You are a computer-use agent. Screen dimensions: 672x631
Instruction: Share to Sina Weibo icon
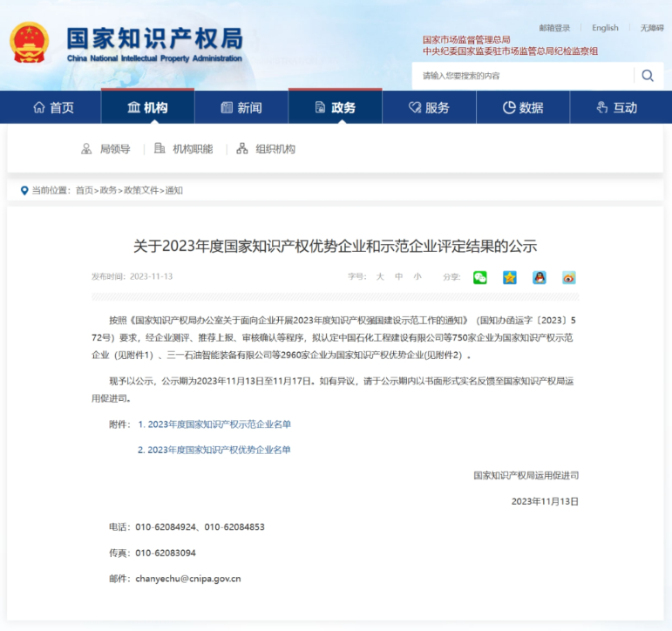click(x=569, y=277)
